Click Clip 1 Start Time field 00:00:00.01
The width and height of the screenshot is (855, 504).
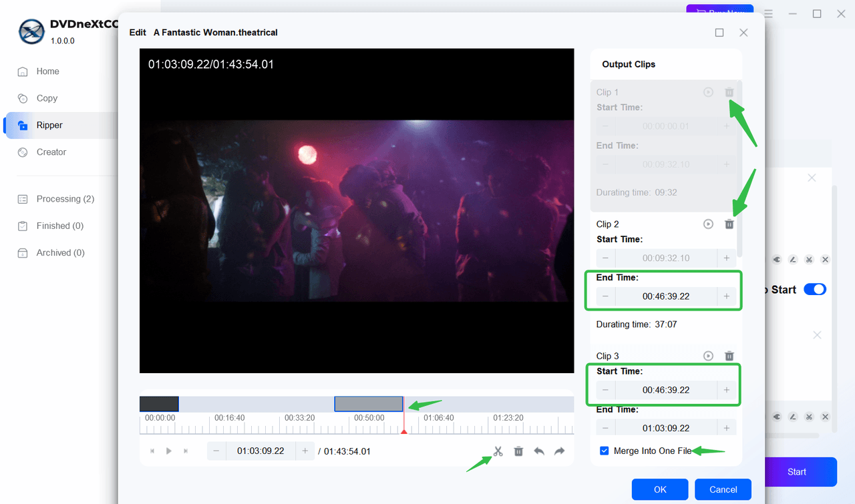click(666, 126)
